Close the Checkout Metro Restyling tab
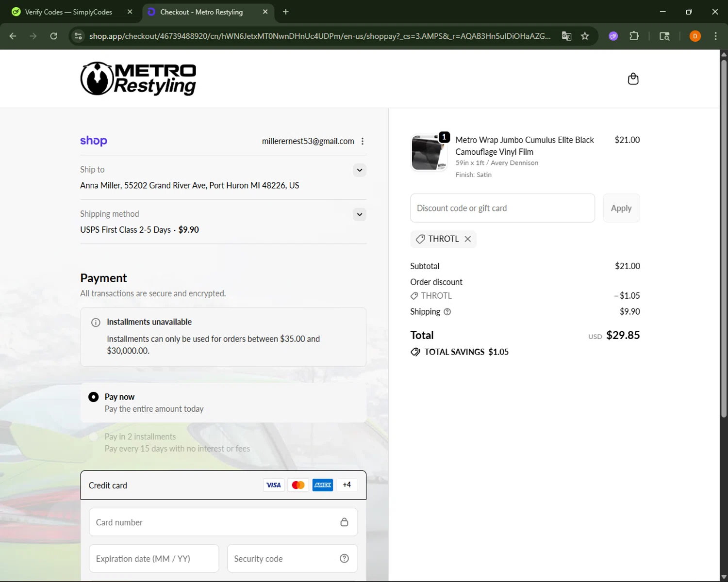 (265, 12)
